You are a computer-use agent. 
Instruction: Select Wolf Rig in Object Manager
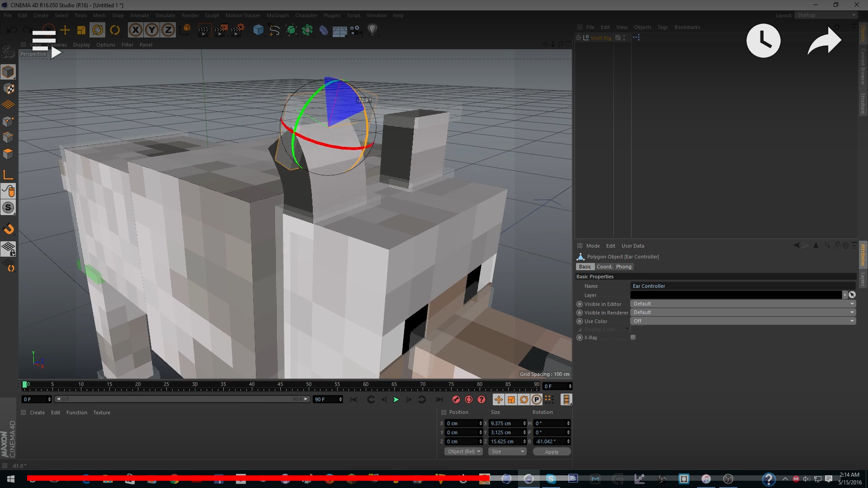tap(601, 38)
